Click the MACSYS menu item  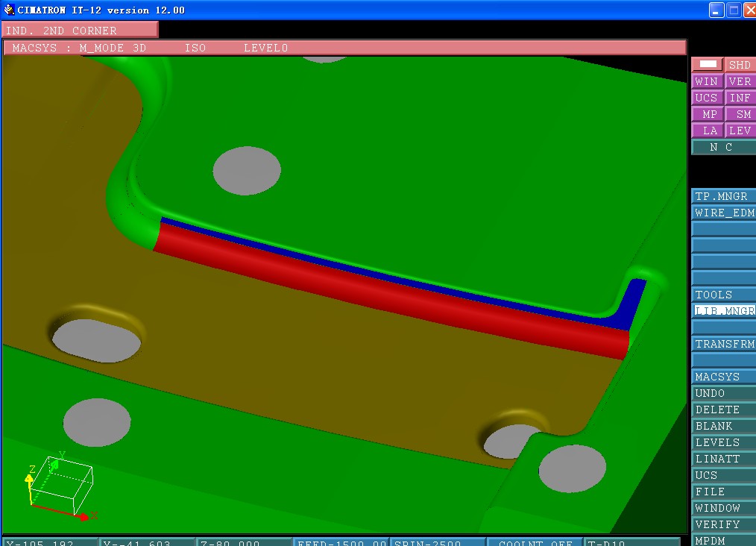724,377
